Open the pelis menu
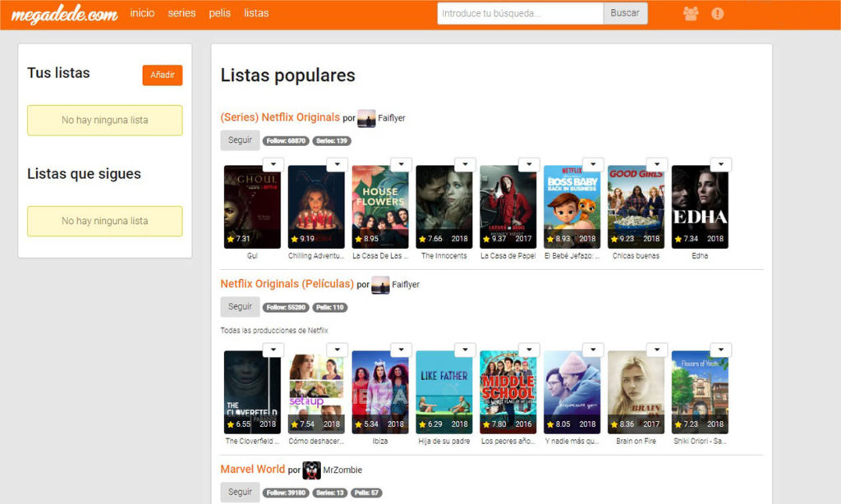The width and height of the screenshot is (841, 504). point(219,13)
